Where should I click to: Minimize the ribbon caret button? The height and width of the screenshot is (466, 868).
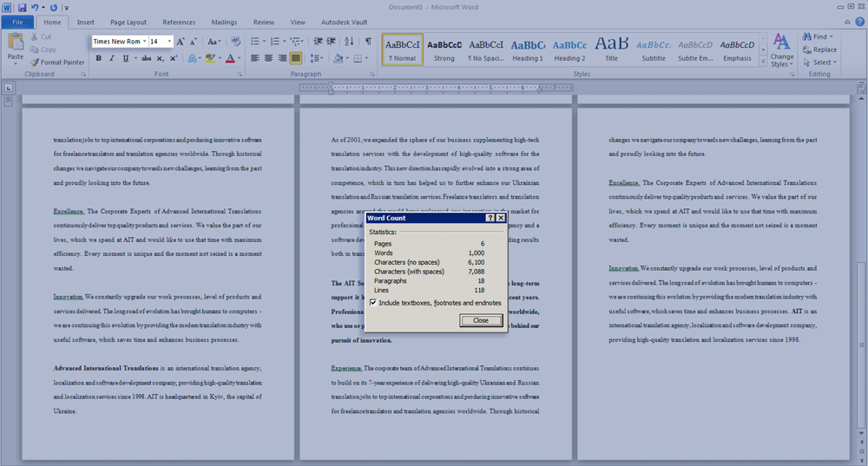pyautogui.click(x=847, y=23)
